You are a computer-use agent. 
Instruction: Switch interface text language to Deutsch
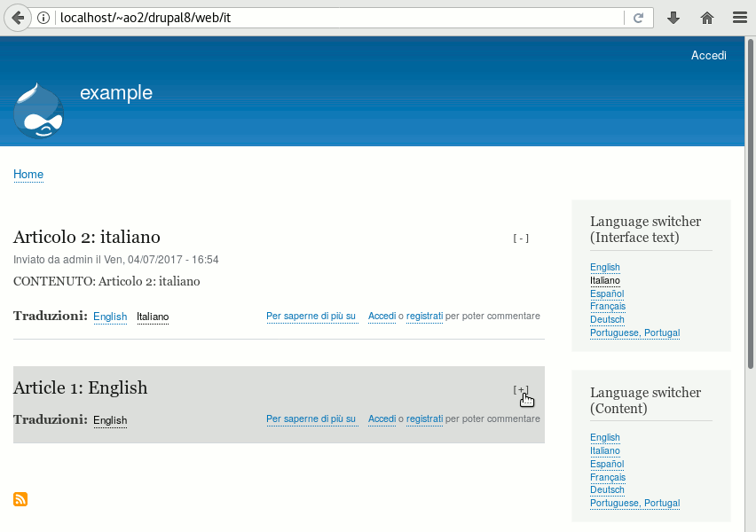point(607,319)
